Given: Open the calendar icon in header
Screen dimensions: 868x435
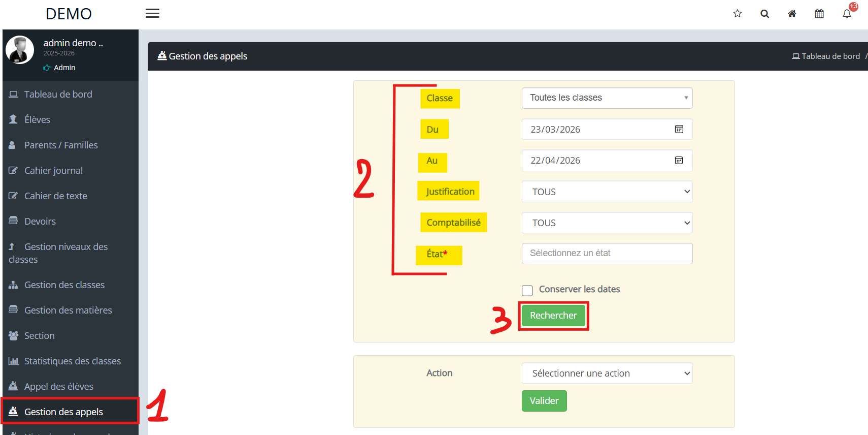Looking at the screenshot, I should coord(819,14).
